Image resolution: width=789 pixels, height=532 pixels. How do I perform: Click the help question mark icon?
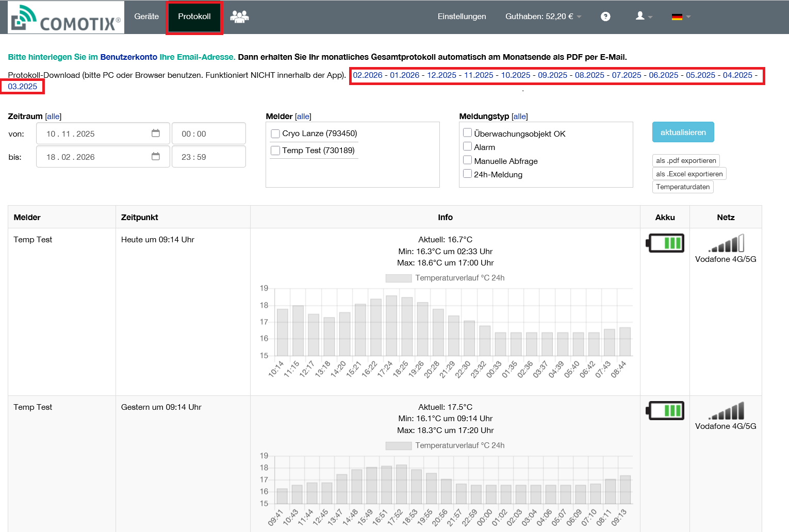[605, 16]
